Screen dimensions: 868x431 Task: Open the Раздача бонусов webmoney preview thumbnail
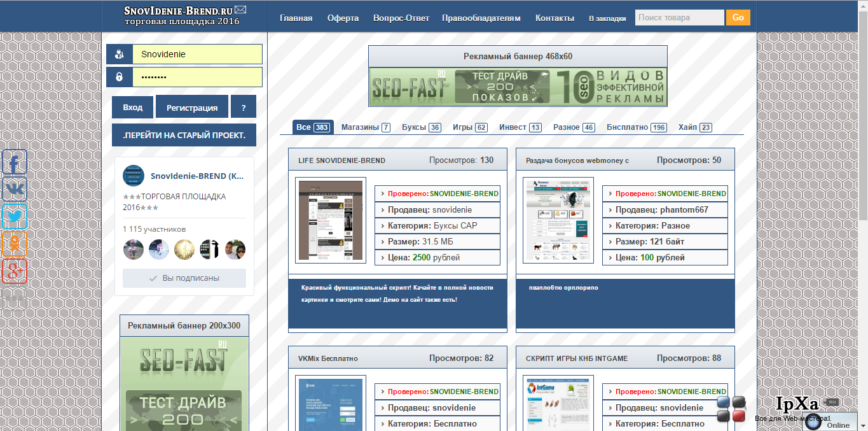(558, 220)
